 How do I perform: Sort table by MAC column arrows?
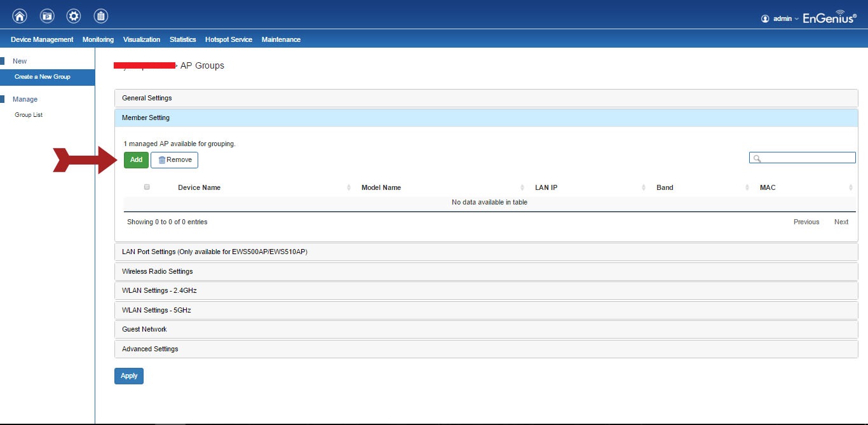click(850, 187)
